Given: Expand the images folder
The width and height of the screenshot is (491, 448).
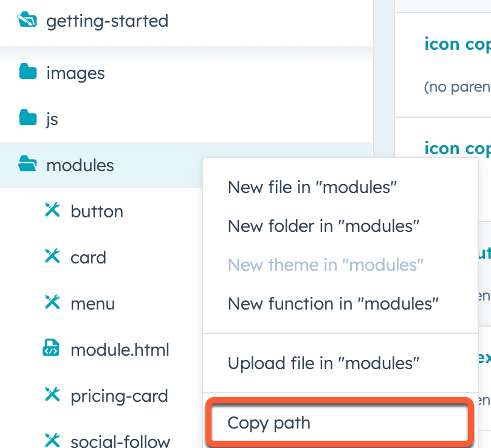Looking at the screenshot, I should pyautogui.click(x=75, y=73).
